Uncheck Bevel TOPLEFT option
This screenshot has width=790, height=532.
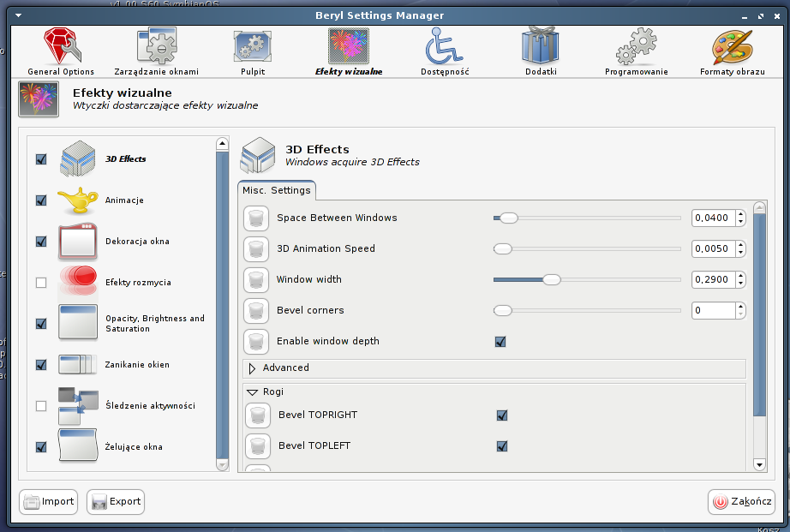(x=502, y=445)
